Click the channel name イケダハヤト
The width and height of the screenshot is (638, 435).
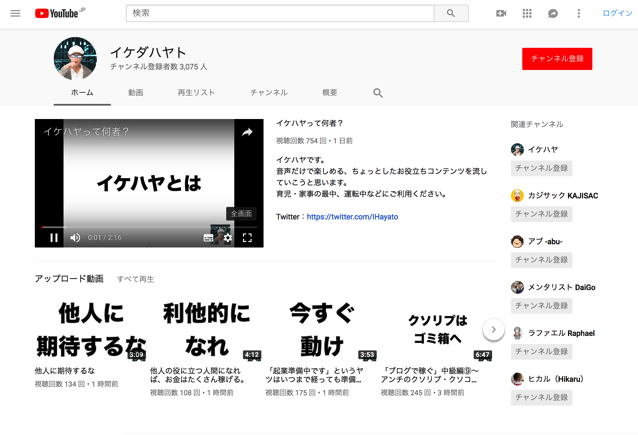(148, 52)
